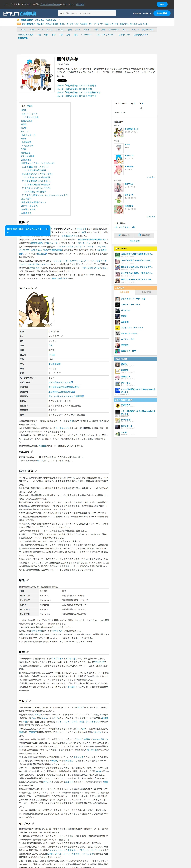Click the 愛知県豊明市 address link in profile
The image size is (191, 868).
tap(54, 364)
